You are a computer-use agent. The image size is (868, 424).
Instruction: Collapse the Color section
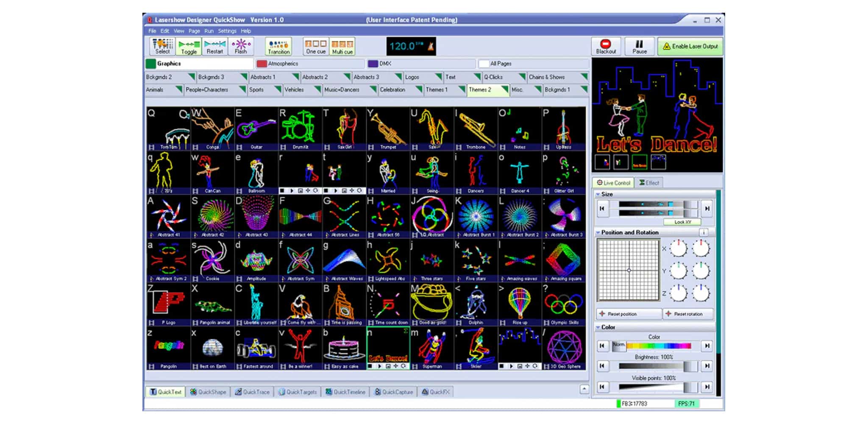coord(598,327)
